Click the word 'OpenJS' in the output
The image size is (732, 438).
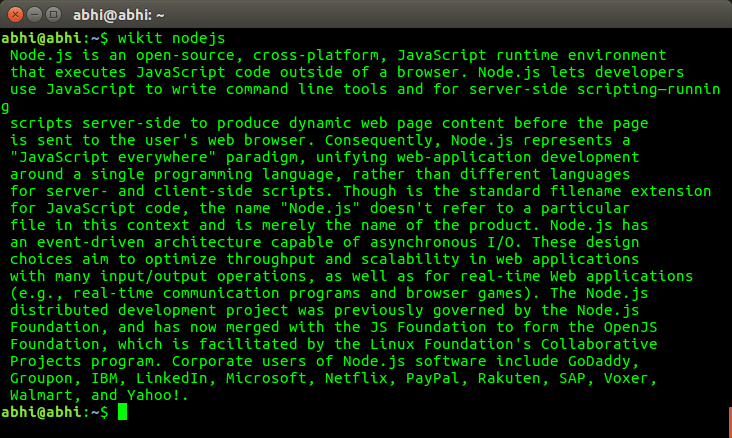pos(630,327)
